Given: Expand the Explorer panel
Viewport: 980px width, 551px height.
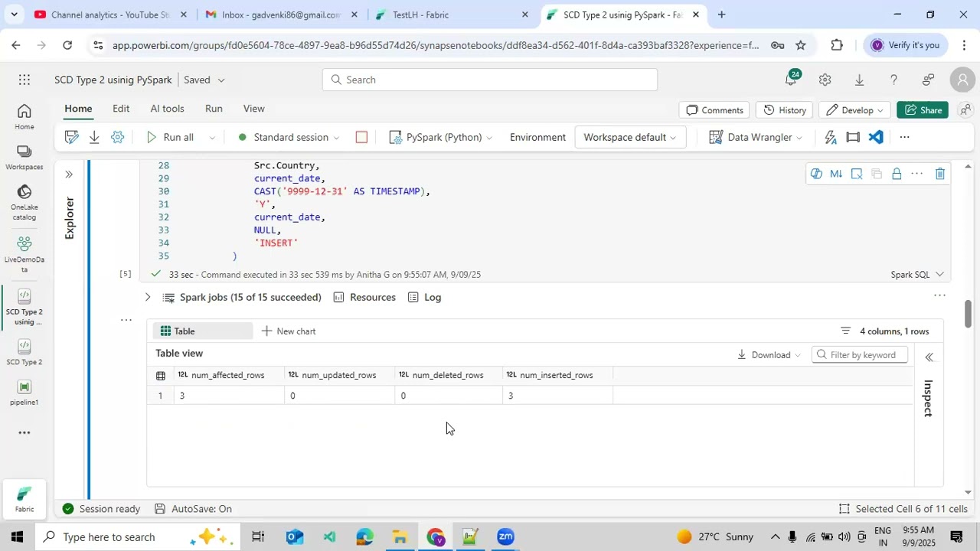Looking at the screenshot, I should coord(69,174).
